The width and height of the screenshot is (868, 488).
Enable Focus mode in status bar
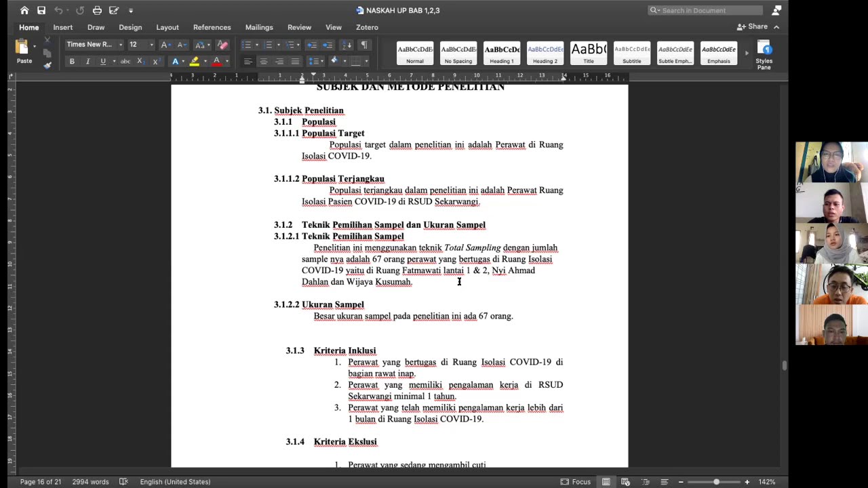click(576, 482)
